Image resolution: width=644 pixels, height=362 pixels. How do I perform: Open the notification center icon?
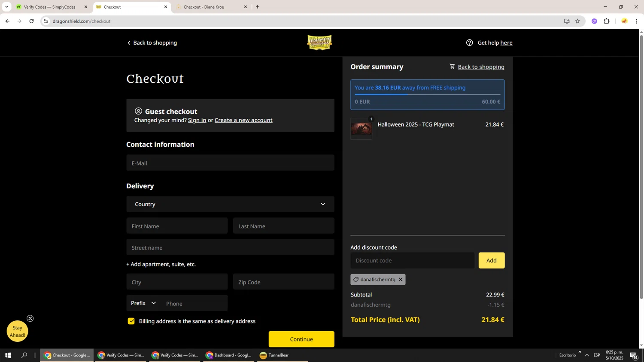click(634, 355)
